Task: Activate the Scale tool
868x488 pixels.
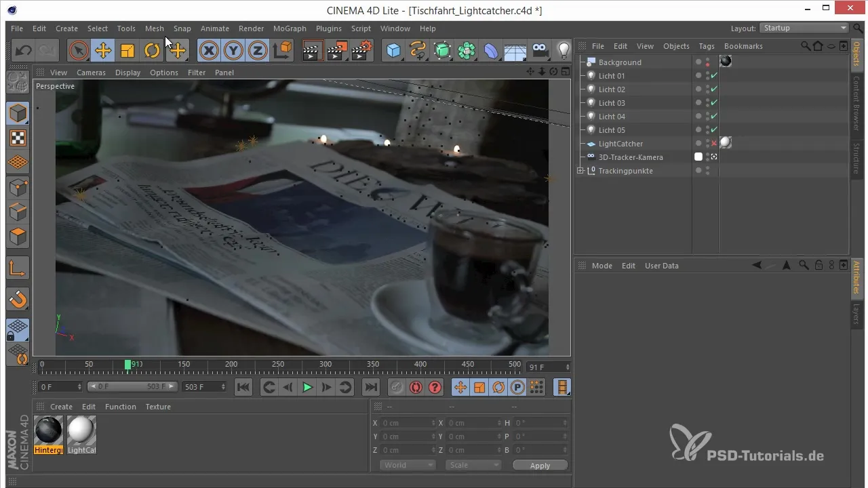Action: 127,51
